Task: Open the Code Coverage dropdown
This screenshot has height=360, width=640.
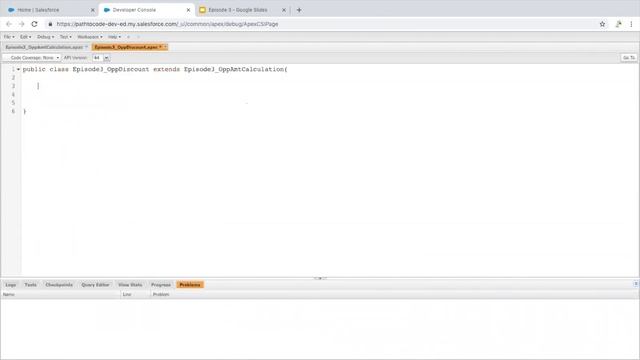Action: pyautogui.click(x=32, y=58)
